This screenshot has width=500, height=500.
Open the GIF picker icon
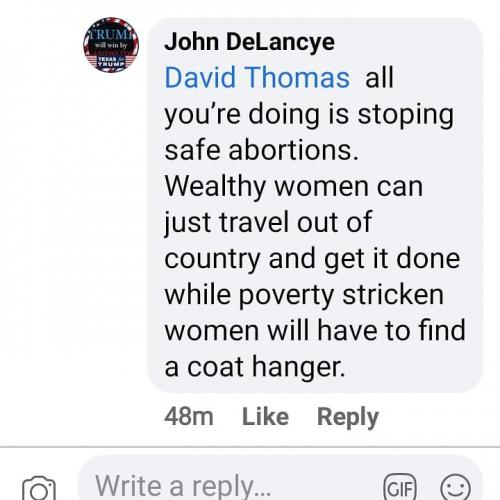[400, 488]
